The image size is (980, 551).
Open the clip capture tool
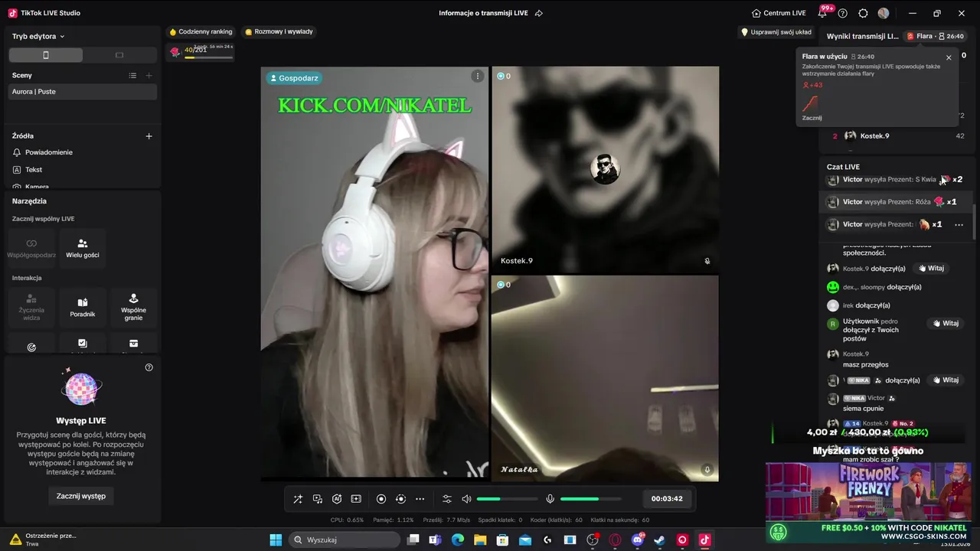click(356, 499)
